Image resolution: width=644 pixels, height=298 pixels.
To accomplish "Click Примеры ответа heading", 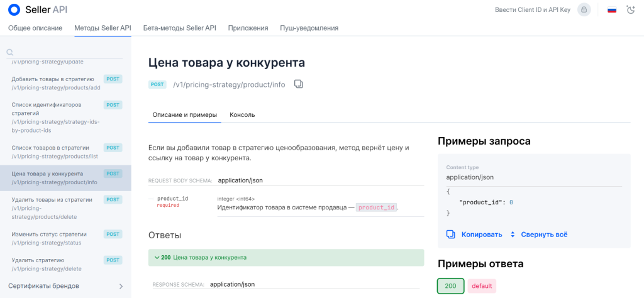I will coord(480,264).
